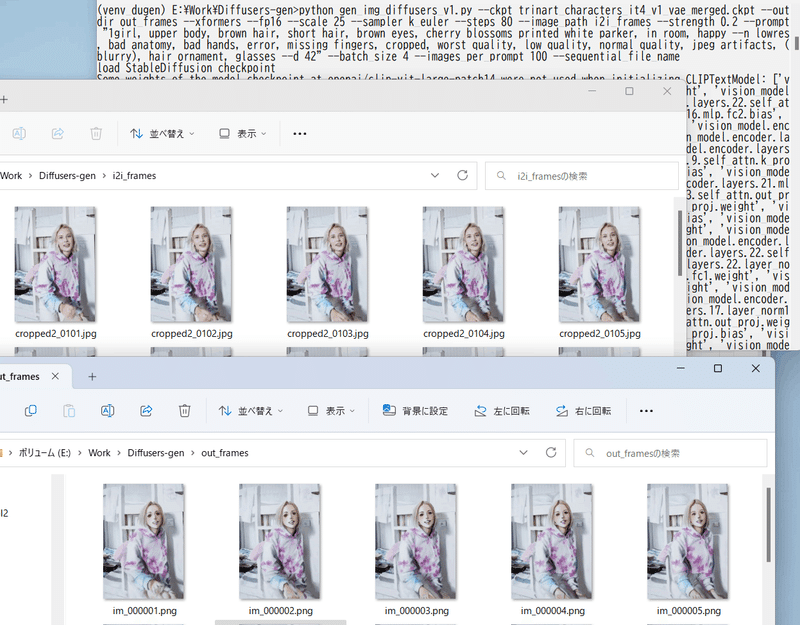Maximize the i2i_frames explorer window
The image size is (800, 625).
pyautogui.click(x=629, y=91)
